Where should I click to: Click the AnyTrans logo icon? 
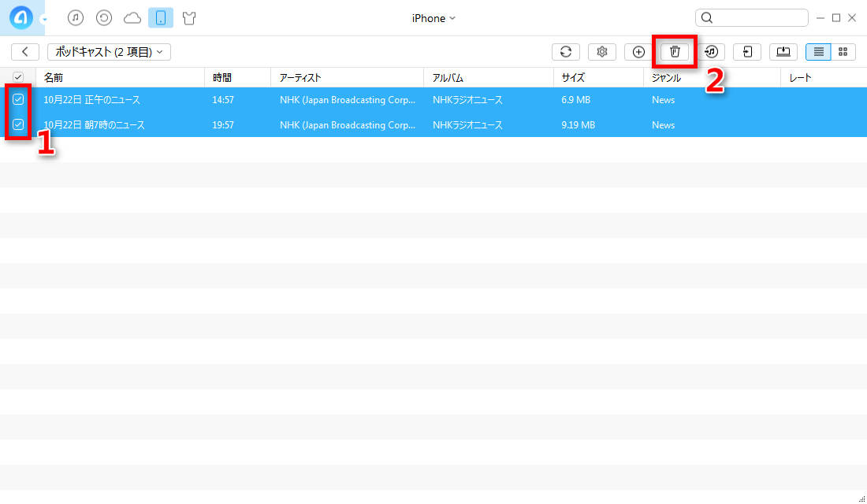pyautogui.click(x=21, y=17)
